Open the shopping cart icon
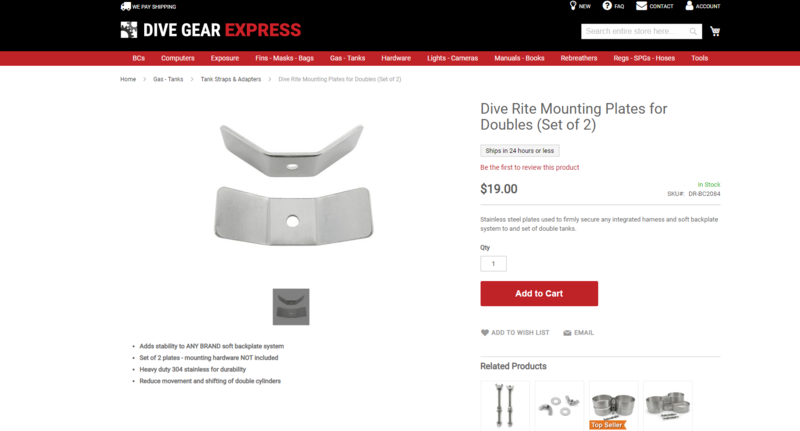800x431 pixels. [715, 32]
